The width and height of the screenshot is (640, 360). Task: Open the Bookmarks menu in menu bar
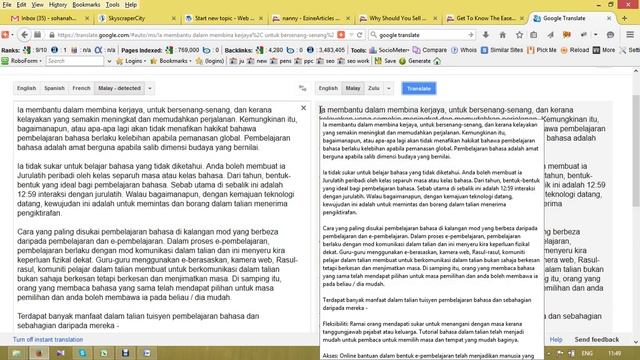[x=86, y=5]
